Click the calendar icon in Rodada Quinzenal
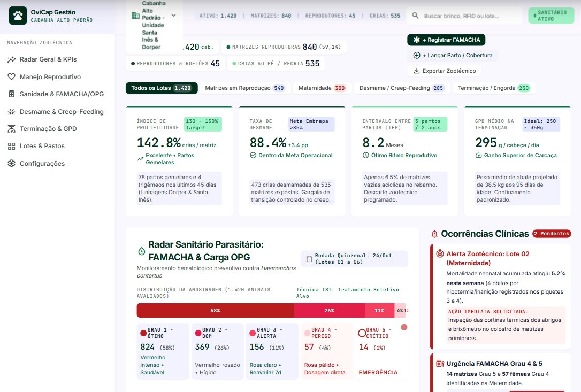 coord(309,259)
